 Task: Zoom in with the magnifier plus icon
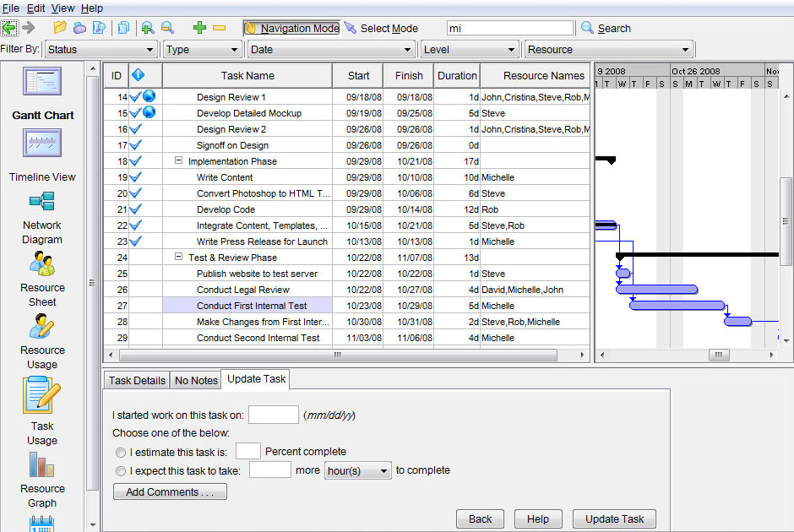[148, 28]
